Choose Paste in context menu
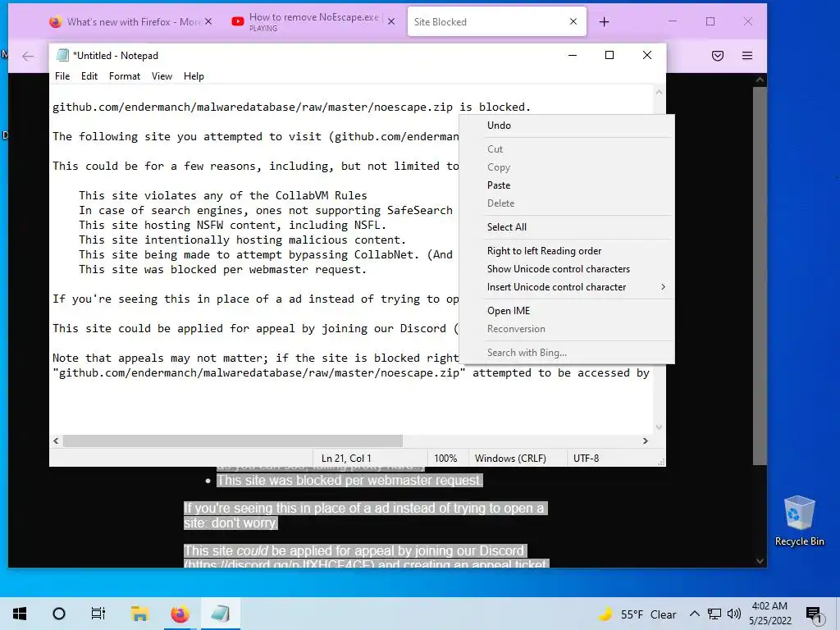840x630 pixels. pyautogui.click(x=567, y=185)
